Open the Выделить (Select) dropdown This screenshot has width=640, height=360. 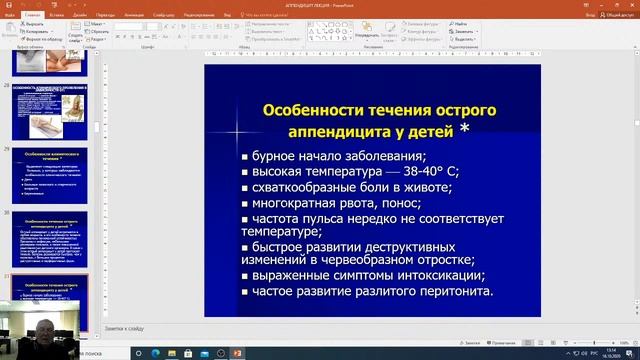coord(463,39)
